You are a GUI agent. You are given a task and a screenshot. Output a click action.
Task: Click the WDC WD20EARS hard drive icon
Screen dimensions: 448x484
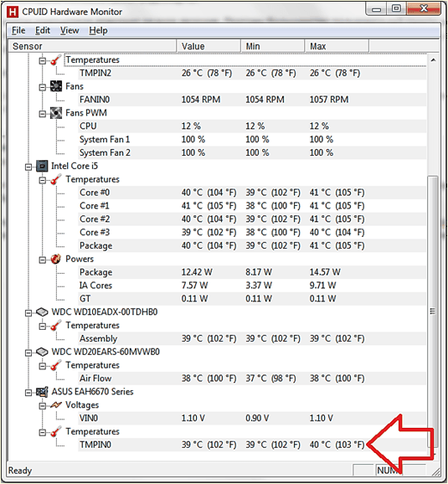tap(42, 352)
